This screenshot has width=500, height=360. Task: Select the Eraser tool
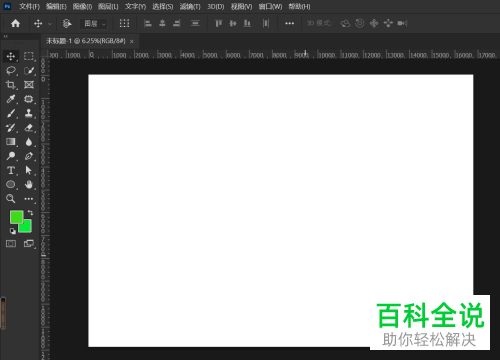29,128
